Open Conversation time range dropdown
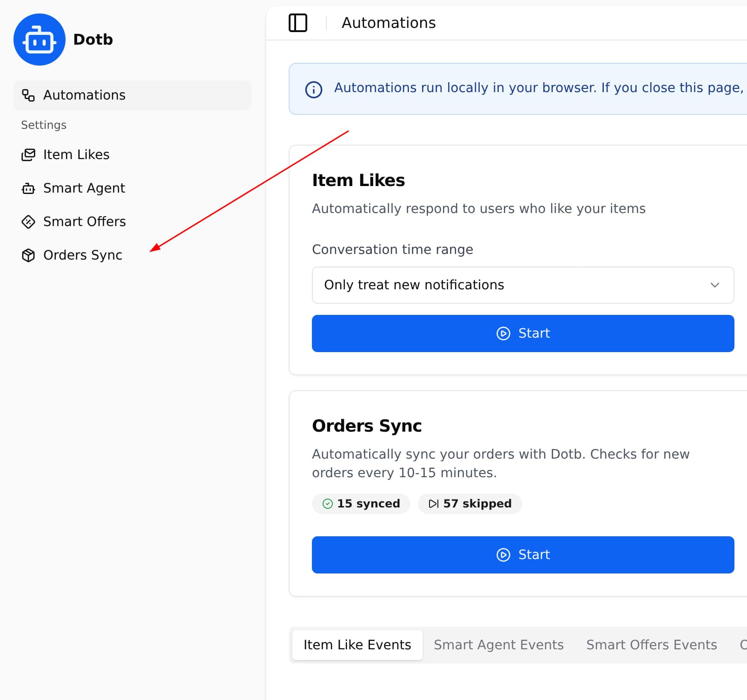This screenshot has height=700, width=747. [x=522, y=285]
